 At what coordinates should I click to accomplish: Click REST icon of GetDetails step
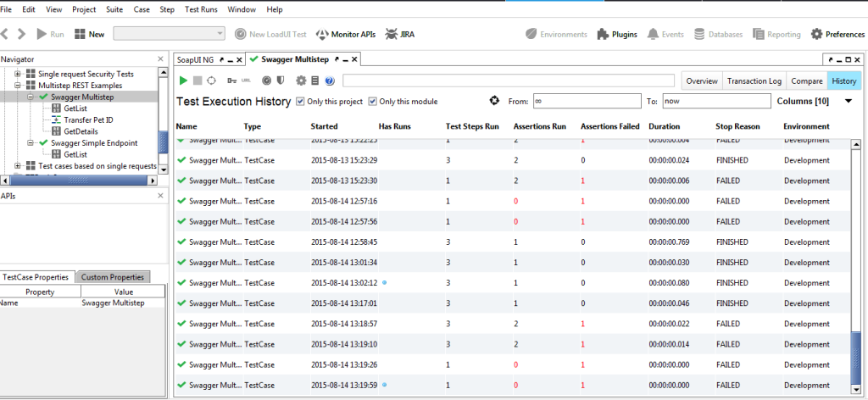(x=56, y=131)
